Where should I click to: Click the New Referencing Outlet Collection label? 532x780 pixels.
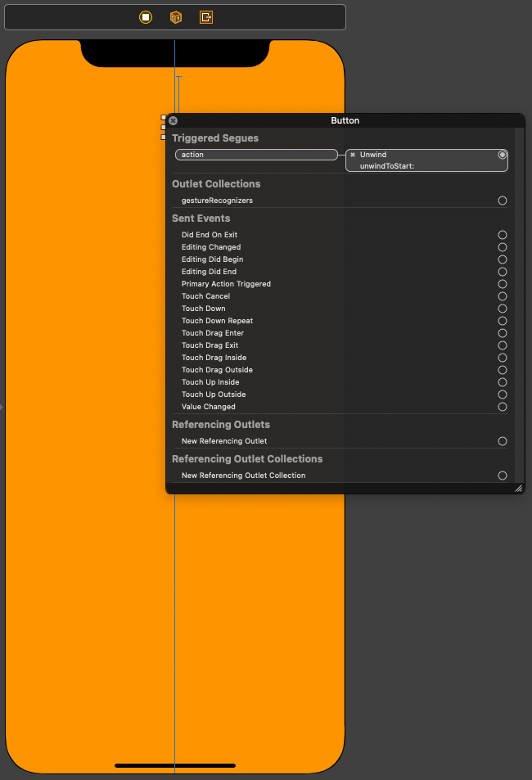click(x=243, y=476)
